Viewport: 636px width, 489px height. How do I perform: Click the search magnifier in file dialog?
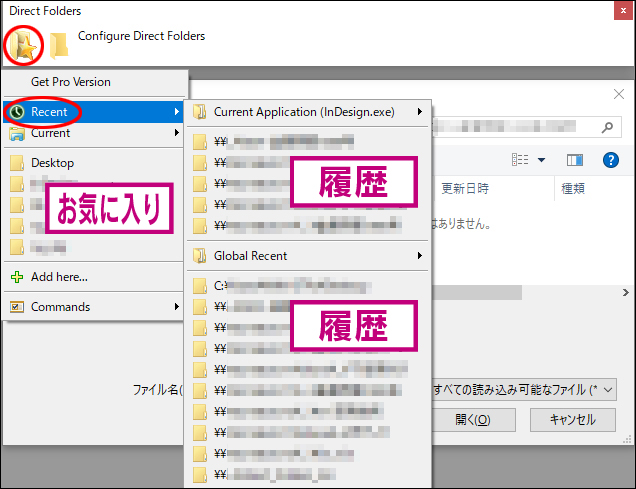[607, 127]
